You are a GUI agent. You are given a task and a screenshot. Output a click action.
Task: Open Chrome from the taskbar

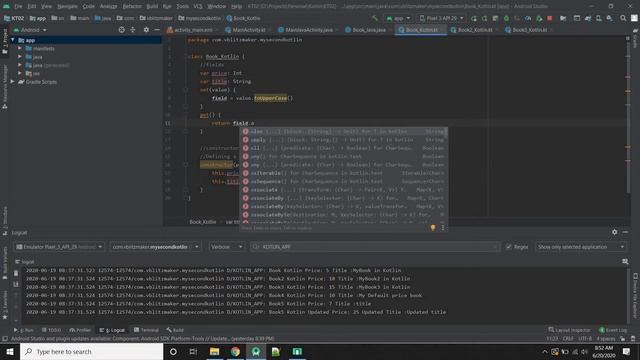pos(235,351)
